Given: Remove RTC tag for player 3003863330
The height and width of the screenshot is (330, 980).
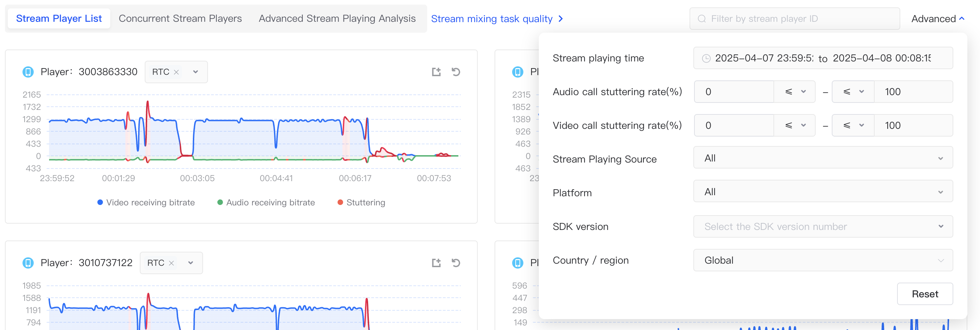Looking at the screenshot, I should tap(176, 72).
